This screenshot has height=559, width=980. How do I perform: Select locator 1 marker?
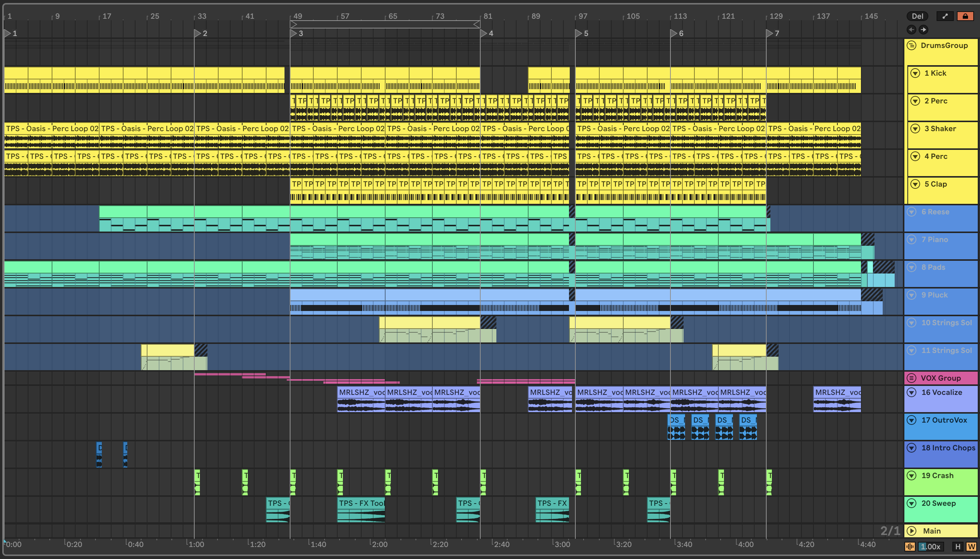7,33
